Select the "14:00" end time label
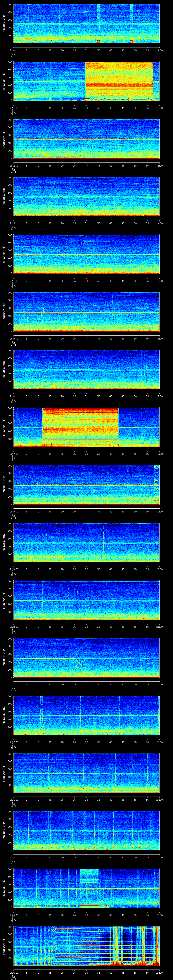173x980 pixels. tap(160, 223)
